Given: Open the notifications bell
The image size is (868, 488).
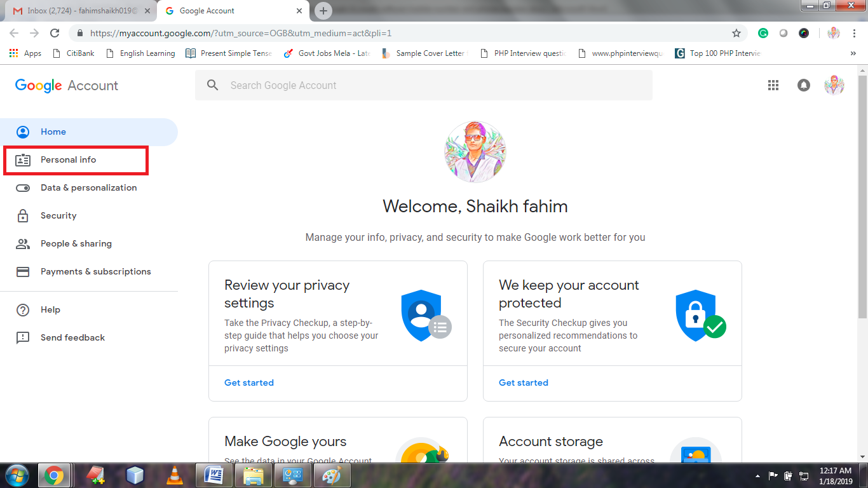Looking at the screenshot, I should coord(804,85).
